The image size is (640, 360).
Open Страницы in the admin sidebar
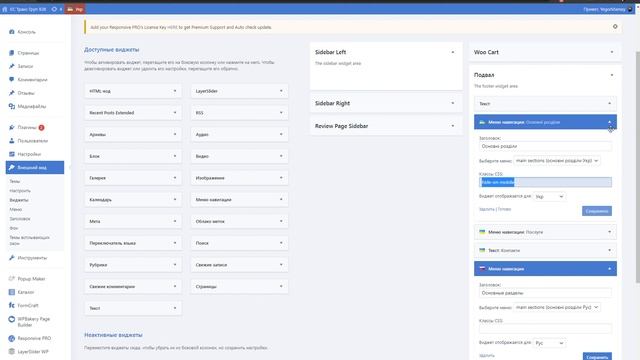[x=28, y=53]
